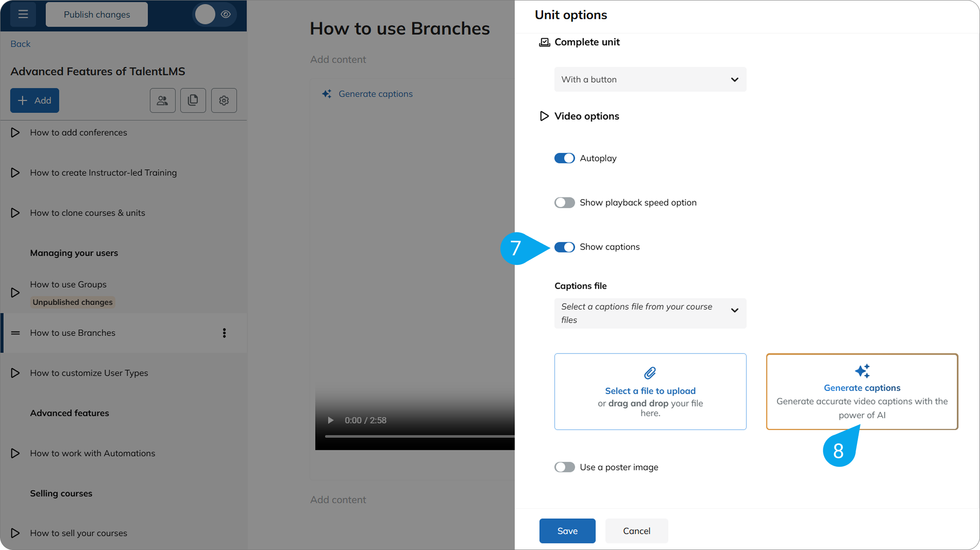Screen dimensions: 980x550
Task: Click the Save button
Action: [567, 531]
